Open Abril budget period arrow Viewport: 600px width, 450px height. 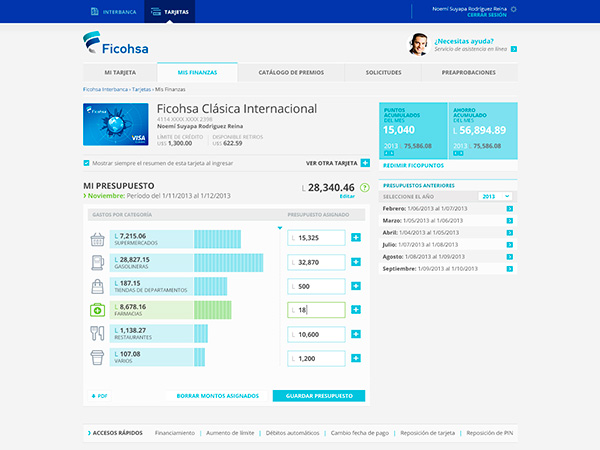click(x=510, y=233)
